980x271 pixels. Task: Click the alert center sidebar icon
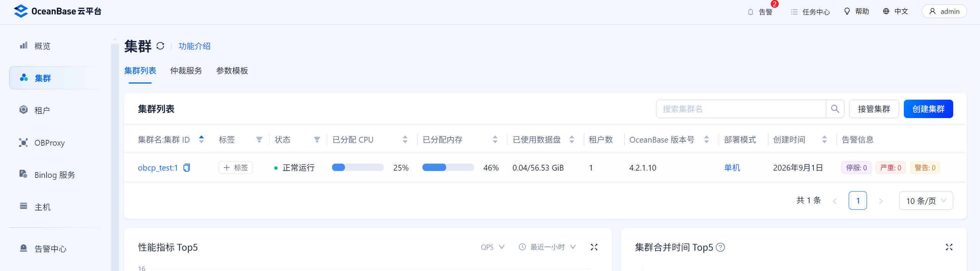23,248
